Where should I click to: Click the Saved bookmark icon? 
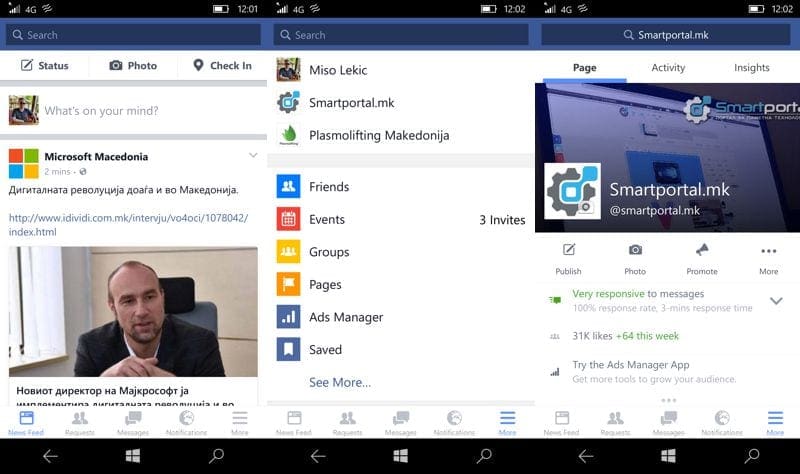[x=288, y=350]
